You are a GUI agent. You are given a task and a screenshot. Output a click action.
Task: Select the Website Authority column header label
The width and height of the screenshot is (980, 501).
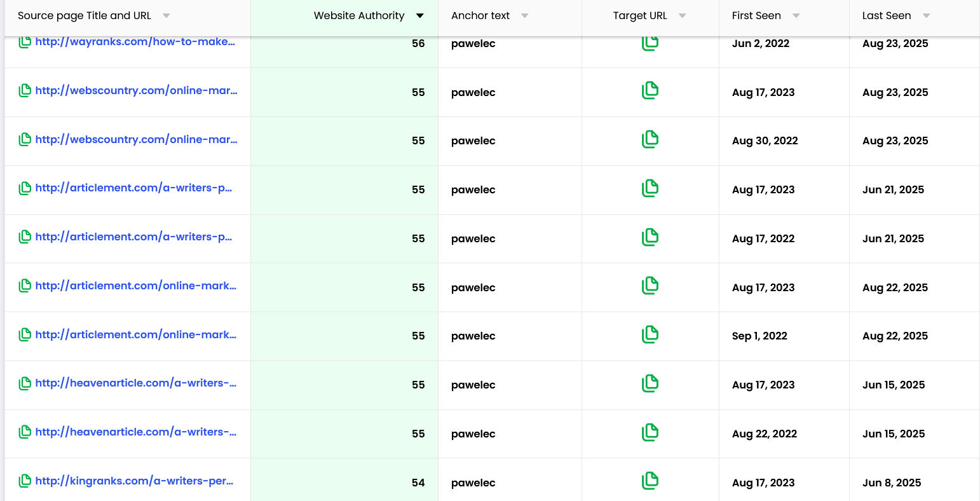(358, 16)
